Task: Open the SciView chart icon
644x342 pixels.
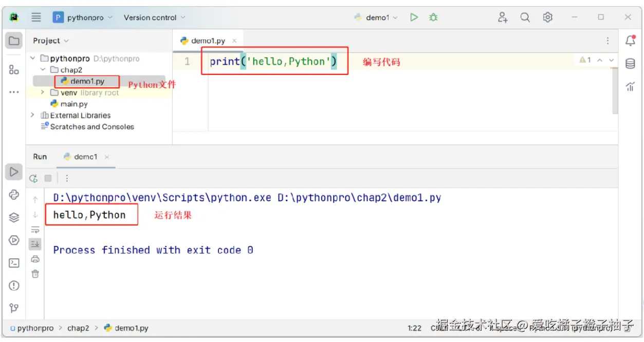Action: [630, 86]
